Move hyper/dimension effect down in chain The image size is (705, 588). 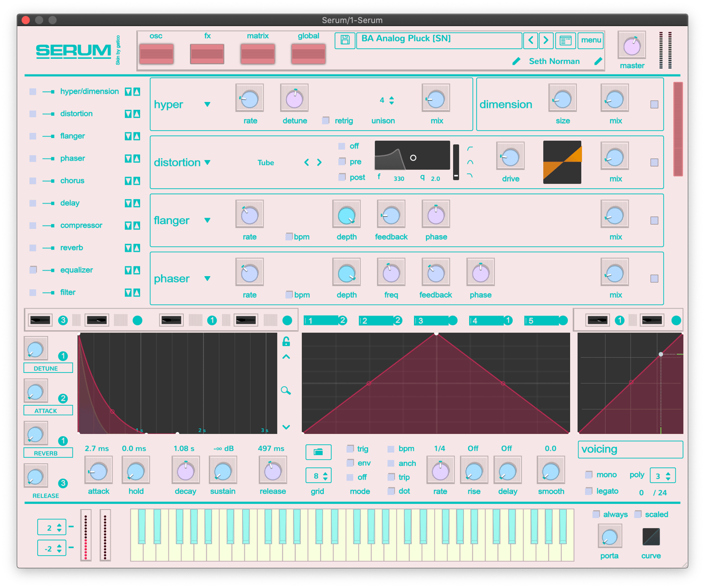(128, 92)
